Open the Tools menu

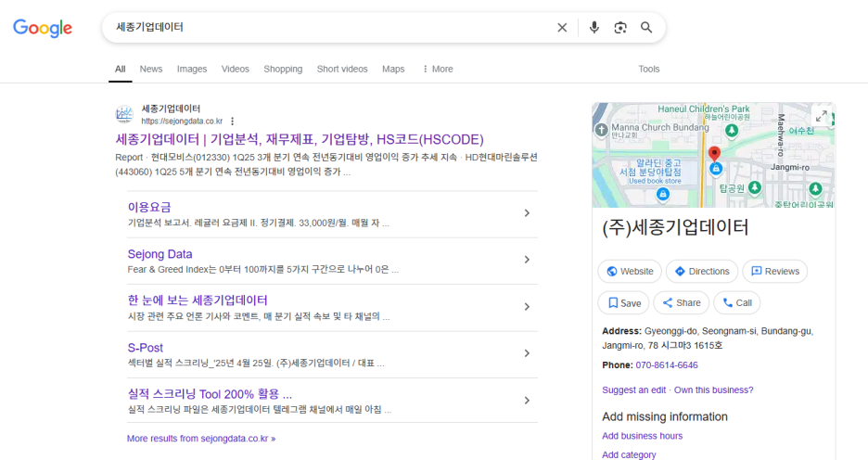point(649,70)
